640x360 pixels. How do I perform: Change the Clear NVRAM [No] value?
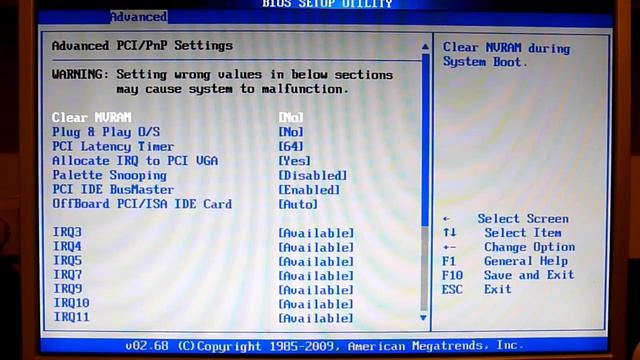pos(291,118)
